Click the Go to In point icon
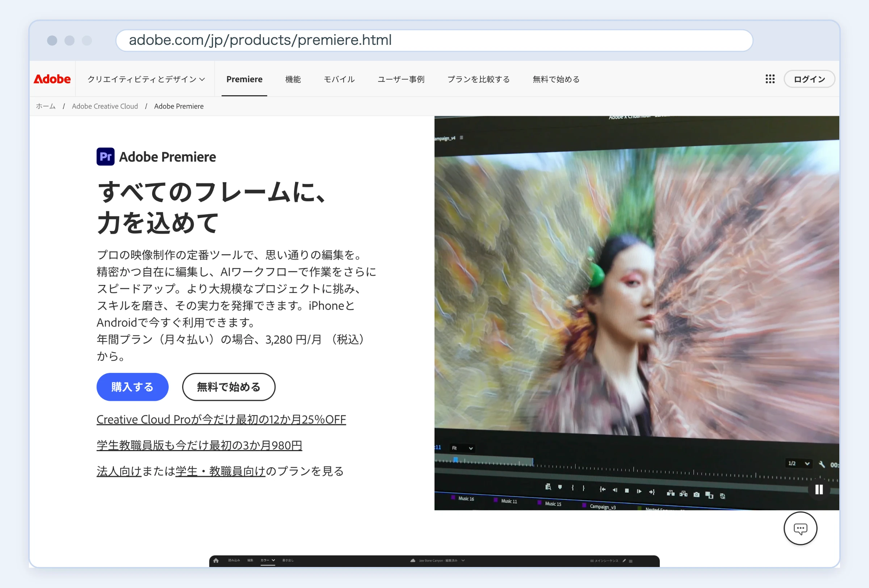This screenshot has width=869, height=588. coord(603,489)
